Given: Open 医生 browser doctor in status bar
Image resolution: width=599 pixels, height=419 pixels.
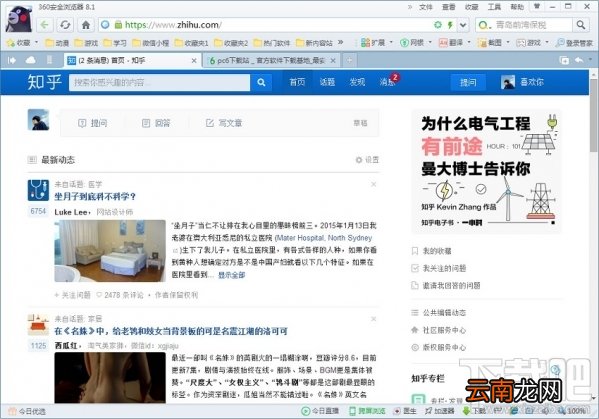Looking at the screenshot, I should pos(405,411).
